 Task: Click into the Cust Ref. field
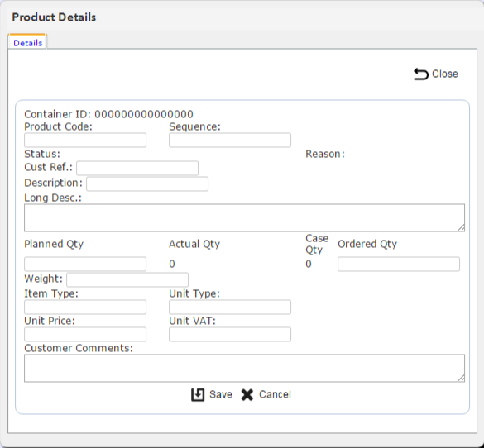click(x=137, y=168)
